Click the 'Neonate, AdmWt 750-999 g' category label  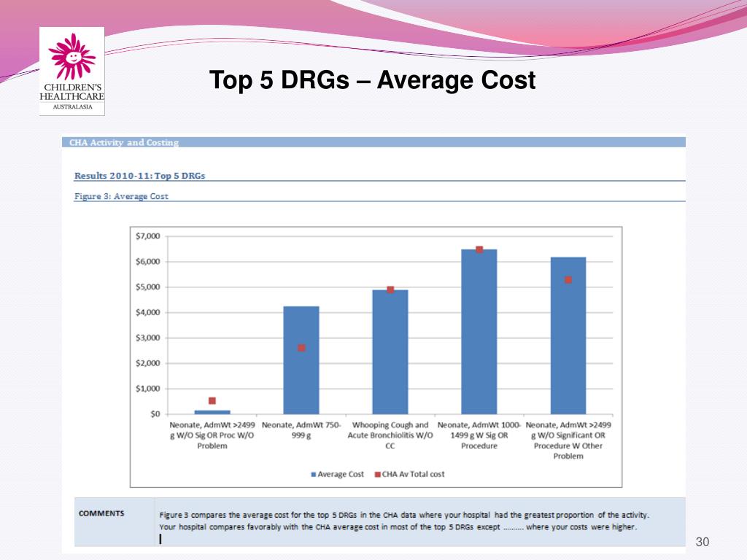(301, 430)
